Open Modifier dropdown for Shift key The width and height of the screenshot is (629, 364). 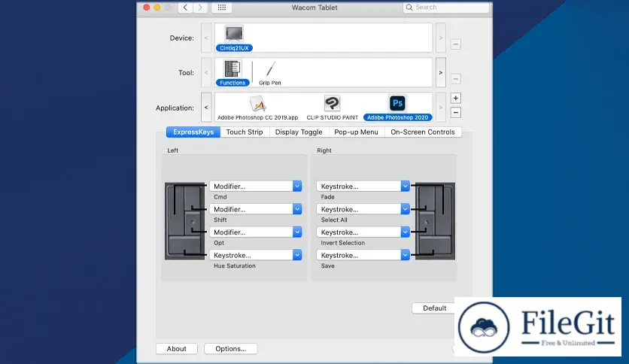pos(256,209)
